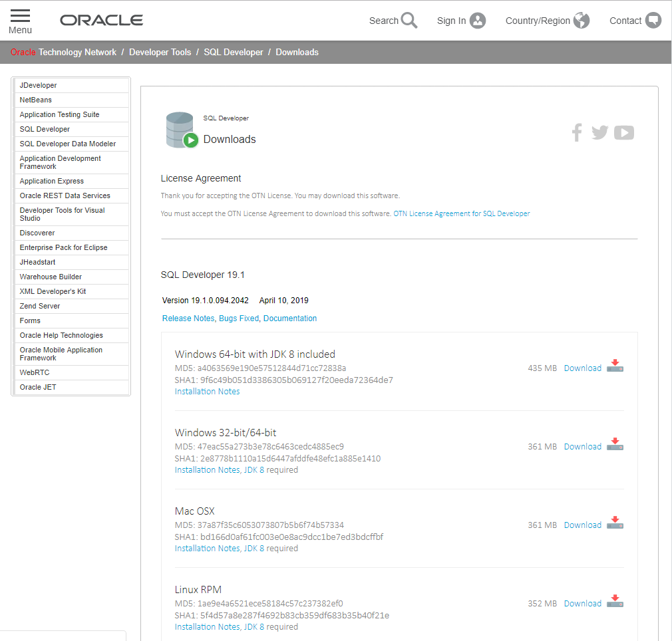Select Application Testing Suite in sidebar
The image size is (672, 641).
click(x=72, y=114)
